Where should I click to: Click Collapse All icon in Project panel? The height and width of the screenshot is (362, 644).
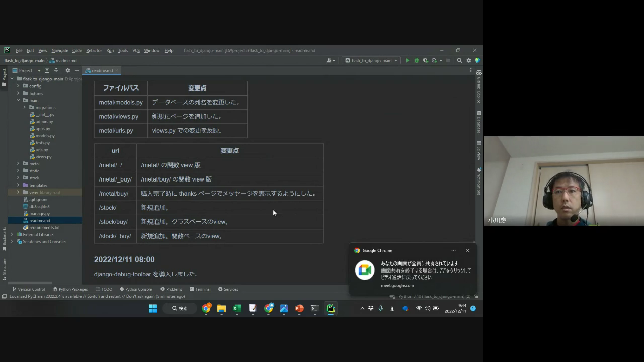[x=56, y=71]
